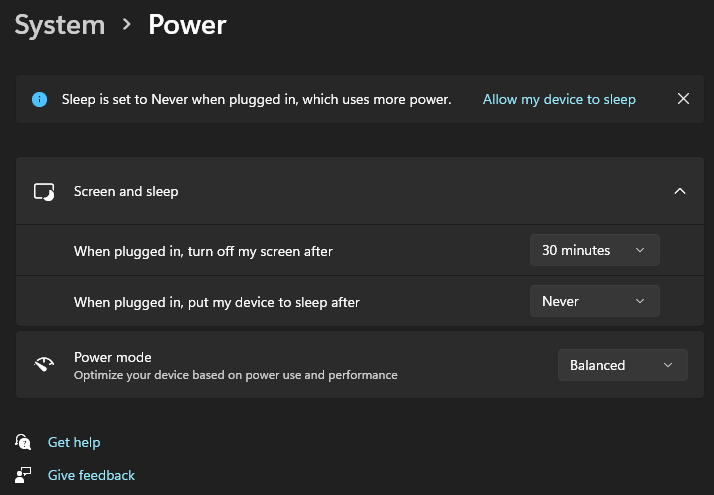This screenshot has width=714, height=495.
Task: Open the Balanced power mode dropdown
Action: [622, 365]
